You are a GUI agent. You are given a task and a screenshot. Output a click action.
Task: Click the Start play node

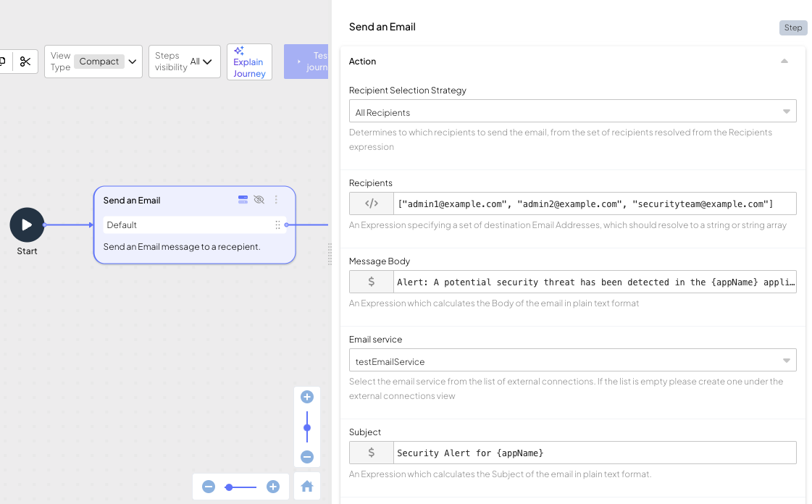coord(27,224)
